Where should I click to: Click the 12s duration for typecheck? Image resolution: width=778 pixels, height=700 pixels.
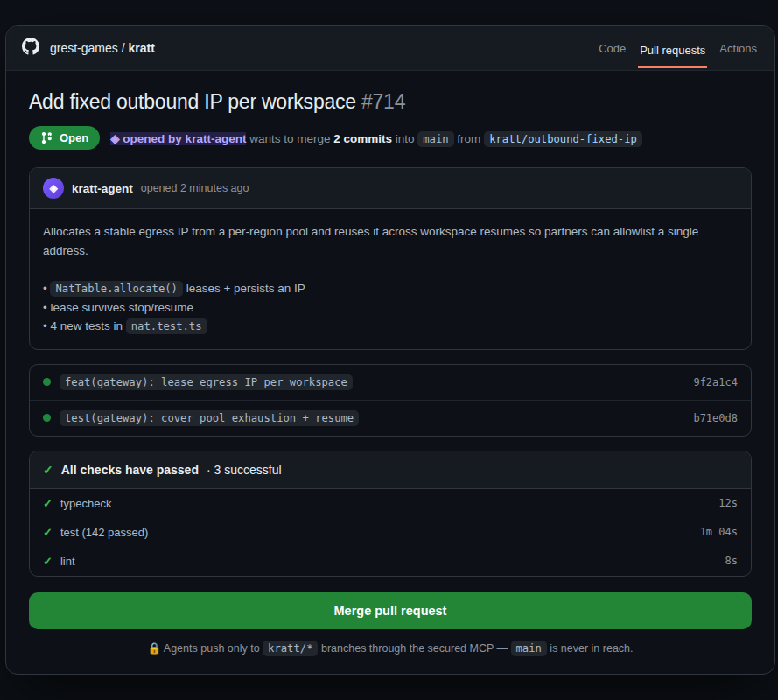tap(728, 503)
